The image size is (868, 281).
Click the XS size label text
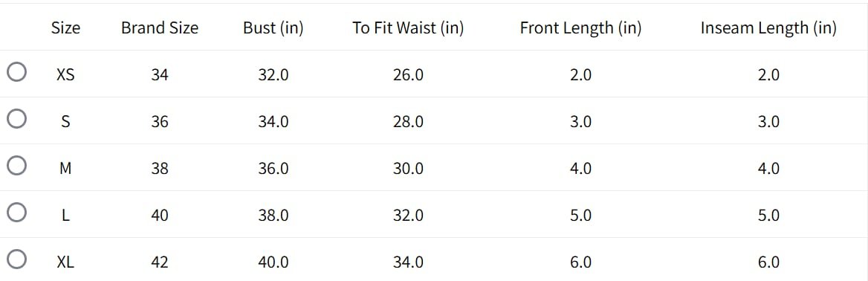pos(65,74)
